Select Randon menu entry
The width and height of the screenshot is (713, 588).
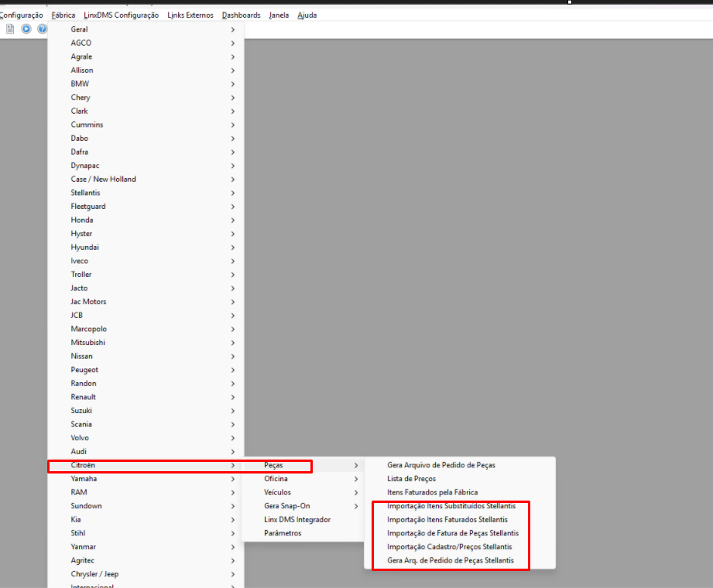146,384
